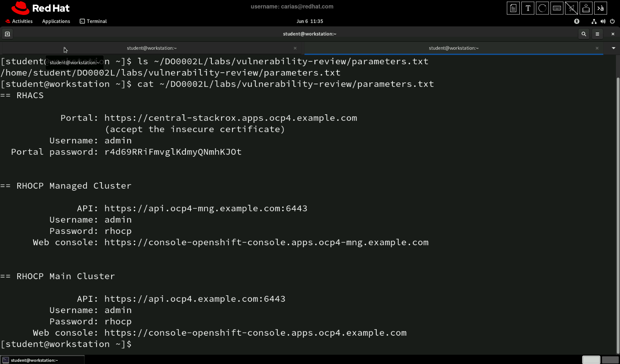
Task: Click the /home/student/DO0002L parameters.txt output path
Action: 170,73
